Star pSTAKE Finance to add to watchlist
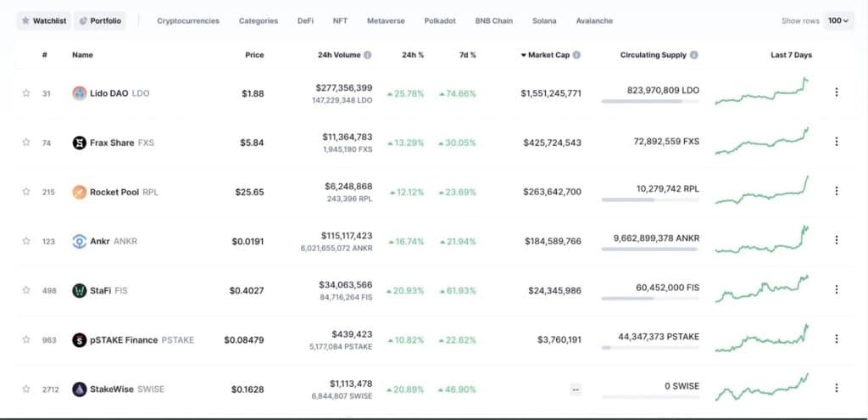The image size is (868, 420). [26, 339]
